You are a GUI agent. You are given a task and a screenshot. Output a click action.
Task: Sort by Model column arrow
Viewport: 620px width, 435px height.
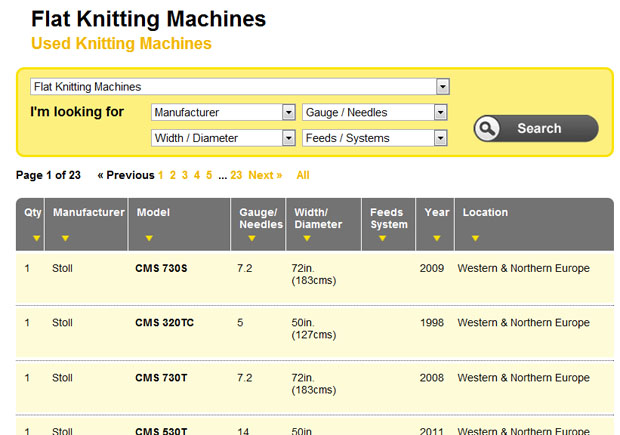tap(149, 238)
